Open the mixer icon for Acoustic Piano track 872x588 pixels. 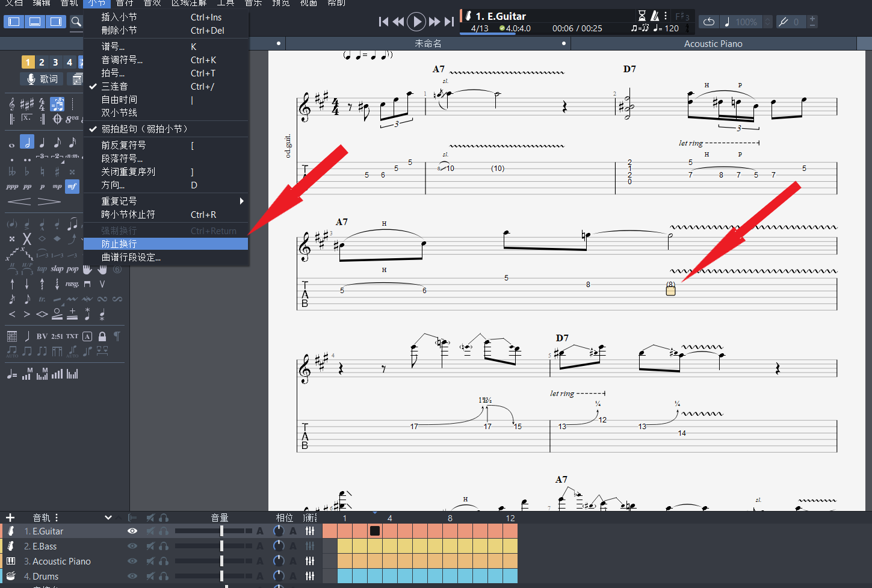click(310, 561)
